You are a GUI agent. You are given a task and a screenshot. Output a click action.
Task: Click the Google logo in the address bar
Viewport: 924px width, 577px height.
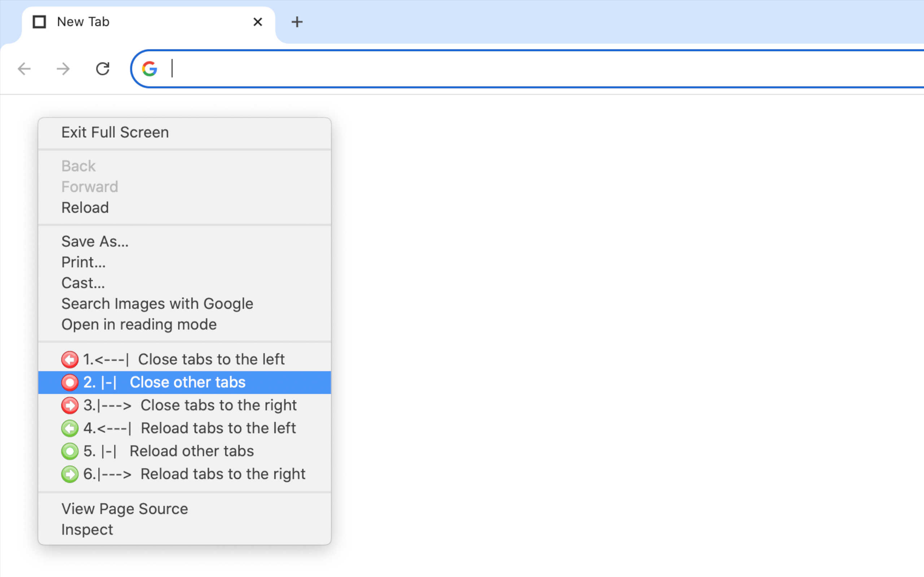(150, 69)
